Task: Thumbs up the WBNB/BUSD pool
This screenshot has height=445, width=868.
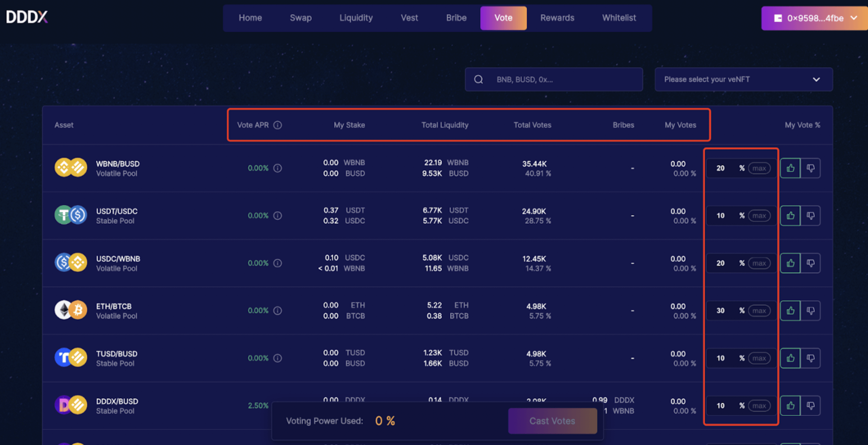Action: point(791,168)
